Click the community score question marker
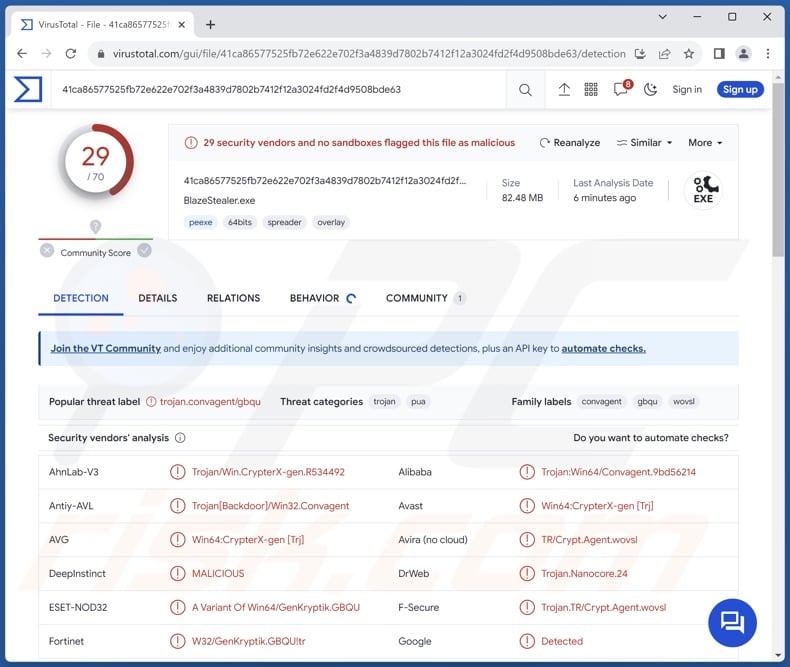The image size is (790, 667). coord(95,226)
